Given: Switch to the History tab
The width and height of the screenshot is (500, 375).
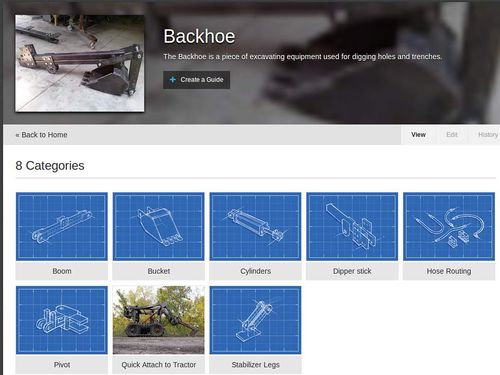Looking at the screenshot, I should [488, 135].
